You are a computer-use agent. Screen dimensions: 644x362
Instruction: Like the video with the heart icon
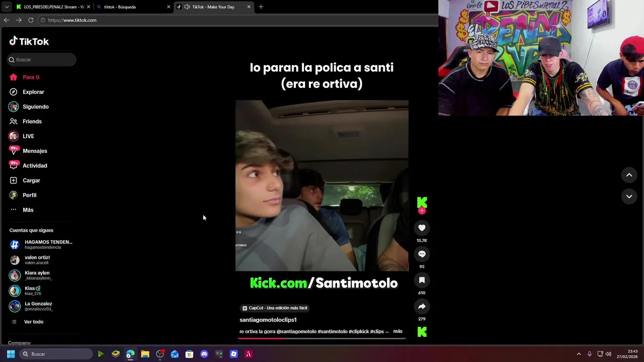422,228
